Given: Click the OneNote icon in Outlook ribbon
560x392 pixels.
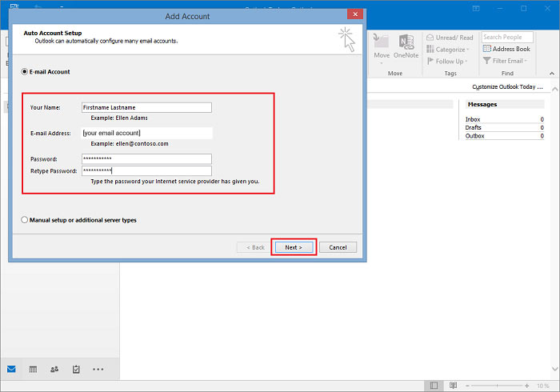Looking at the screenshot, I should (x=406, y=46).
